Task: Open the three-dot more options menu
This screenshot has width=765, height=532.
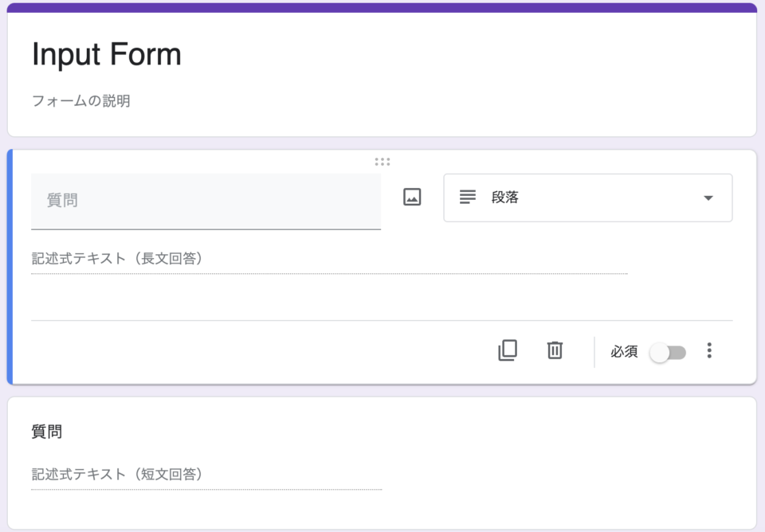Action: pyautogui.click(x=709, y=350)
